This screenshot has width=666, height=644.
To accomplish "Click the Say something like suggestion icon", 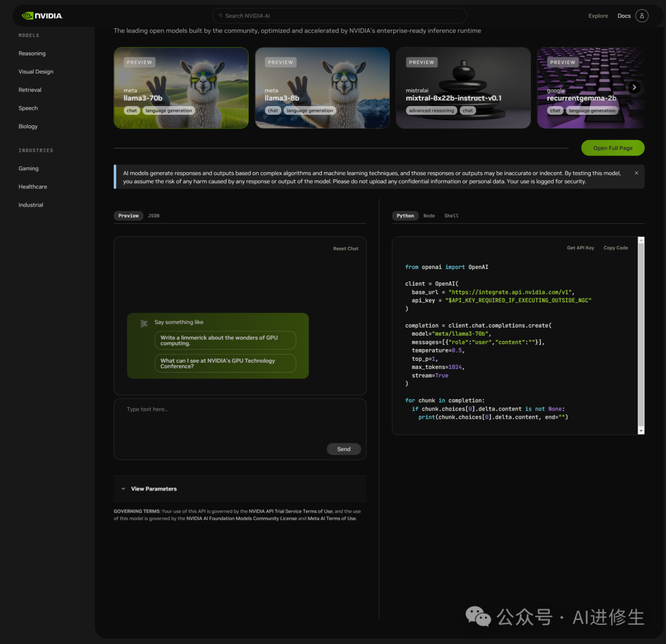I will coord(144,323).
